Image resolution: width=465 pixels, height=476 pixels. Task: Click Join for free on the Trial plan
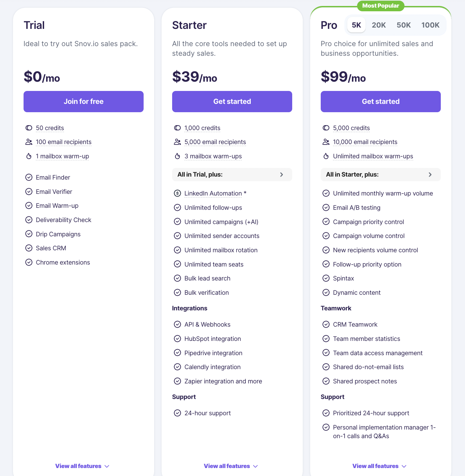[x=83, y=101]
